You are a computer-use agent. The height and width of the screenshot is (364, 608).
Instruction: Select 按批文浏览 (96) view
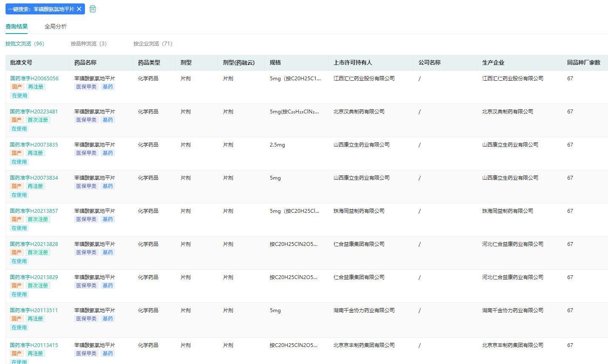click(x=25, y=44)
